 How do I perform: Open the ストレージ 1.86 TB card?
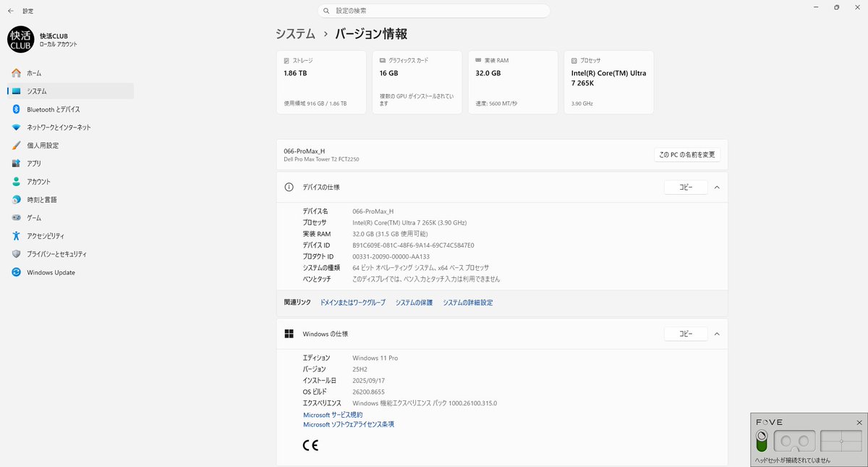pyautogui.click(x=321, y=82)
